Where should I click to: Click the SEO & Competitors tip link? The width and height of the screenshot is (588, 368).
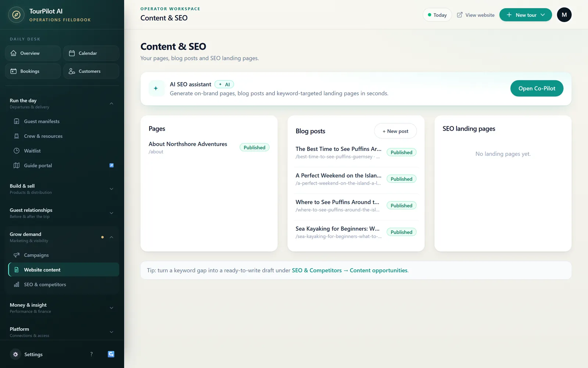tap(317, 270)
